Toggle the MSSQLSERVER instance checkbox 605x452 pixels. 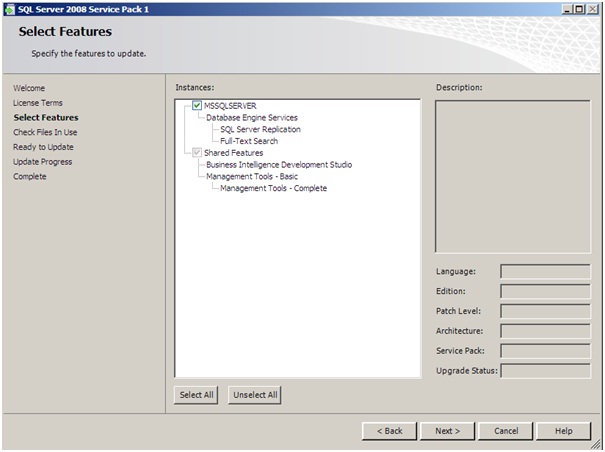point(197,105)
